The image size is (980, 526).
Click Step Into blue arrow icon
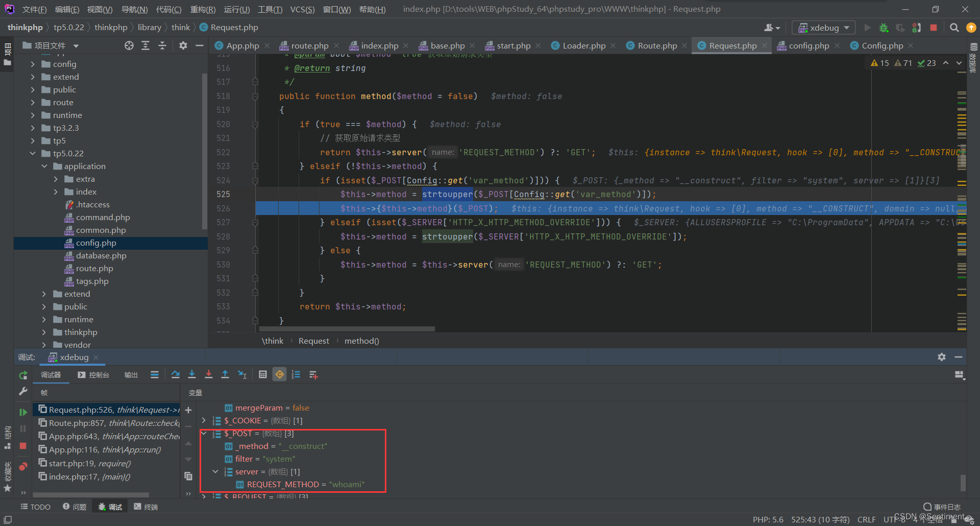pos(192,375)
